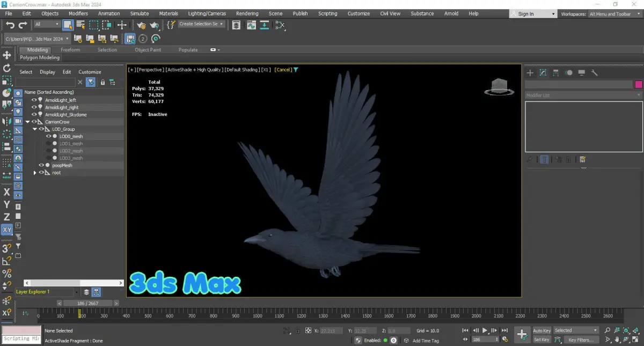The width and height of the screenshot is (644, 346).
Task: Click the Scene Explorer horizontal scrollbar
Action: pos(74,283)
